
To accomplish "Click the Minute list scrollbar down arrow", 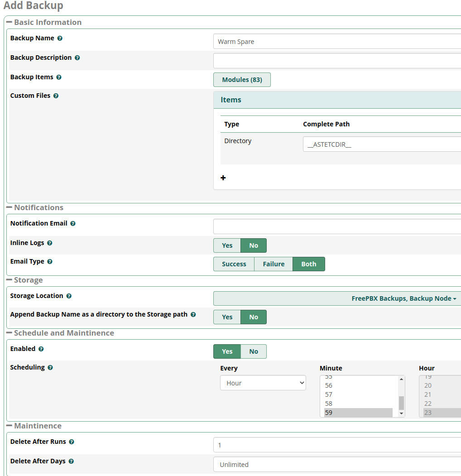I will click(401, 413).
